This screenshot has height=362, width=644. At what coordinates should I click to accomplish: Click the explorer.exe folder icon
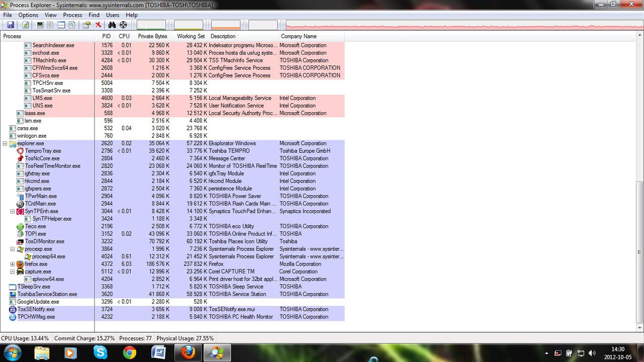(x=13, y=143)
